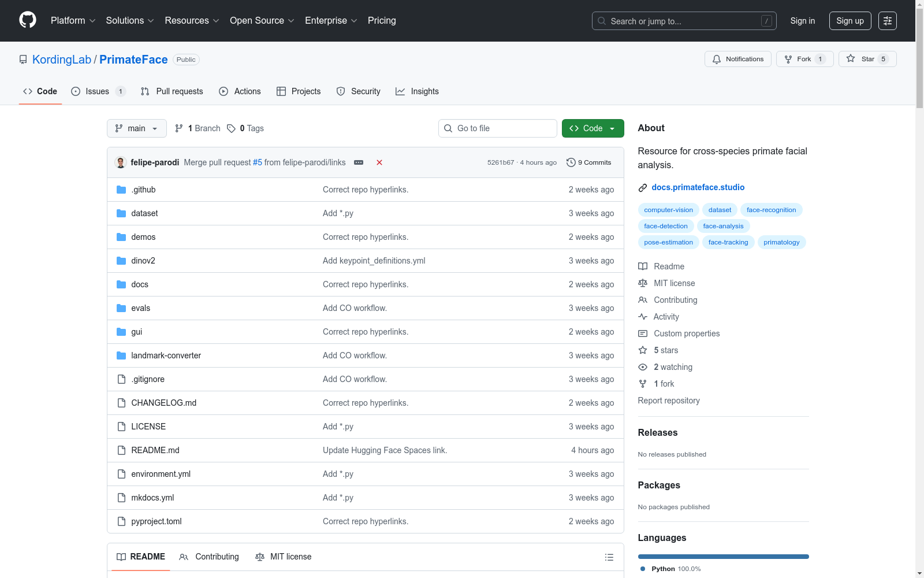Click the Custom properties note icon
Image resolution: width=924 pixels, height=578 pixels.
(643, 334)
